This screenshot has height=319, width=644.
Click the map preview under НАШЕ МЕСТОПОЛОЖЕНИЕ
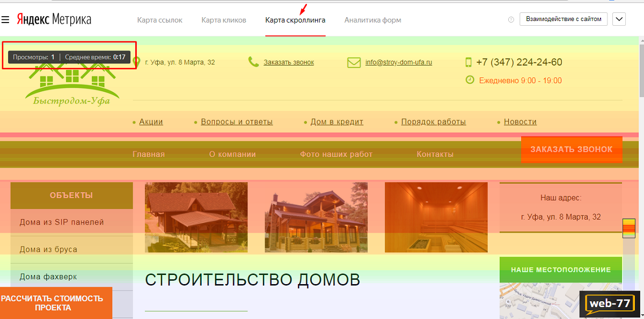click(561, 301)
